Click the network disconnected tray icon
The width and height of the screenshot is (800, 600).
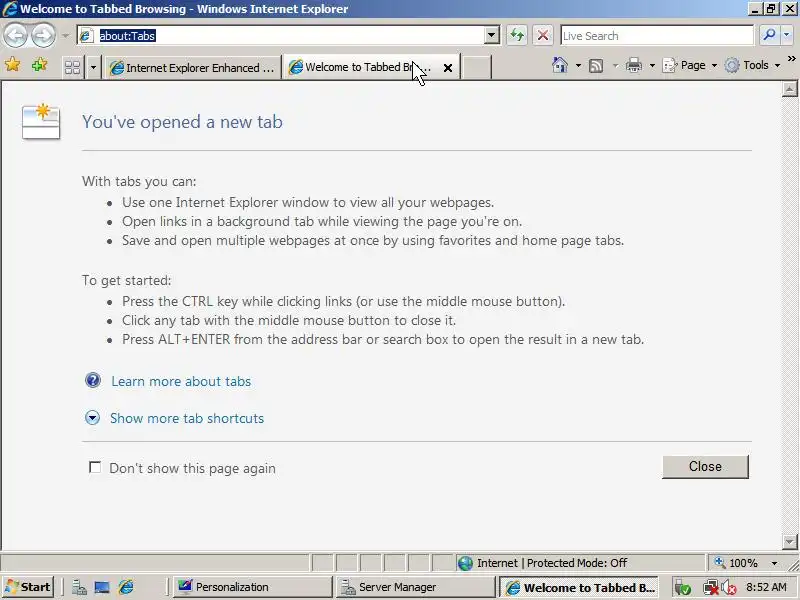click(710, 588)
